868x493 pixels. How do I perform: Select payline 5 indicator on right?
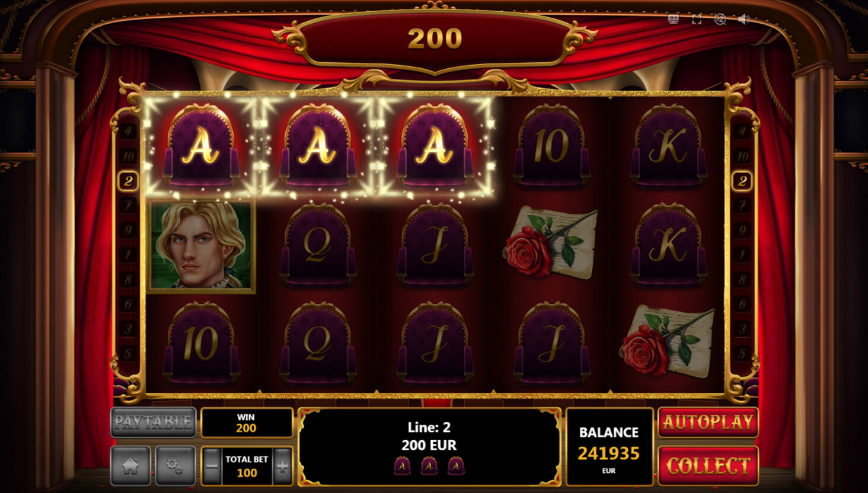pos(742,354)
